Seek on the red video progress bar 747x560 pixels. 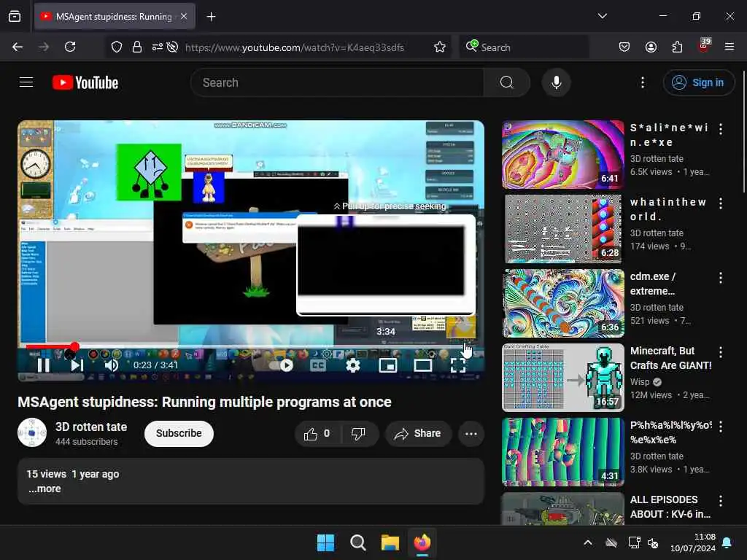click(x=251, y=346)
